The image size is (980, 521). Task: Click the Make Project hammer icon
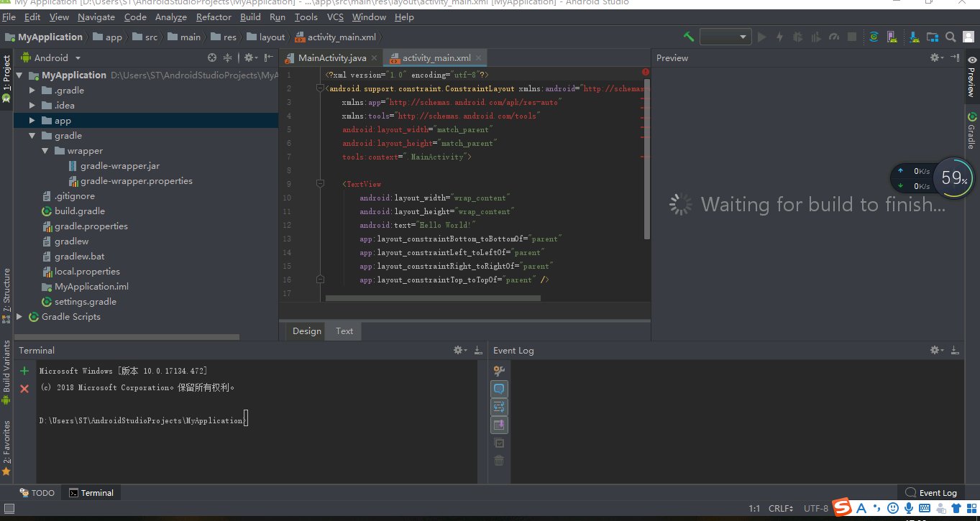pos(688,37)
